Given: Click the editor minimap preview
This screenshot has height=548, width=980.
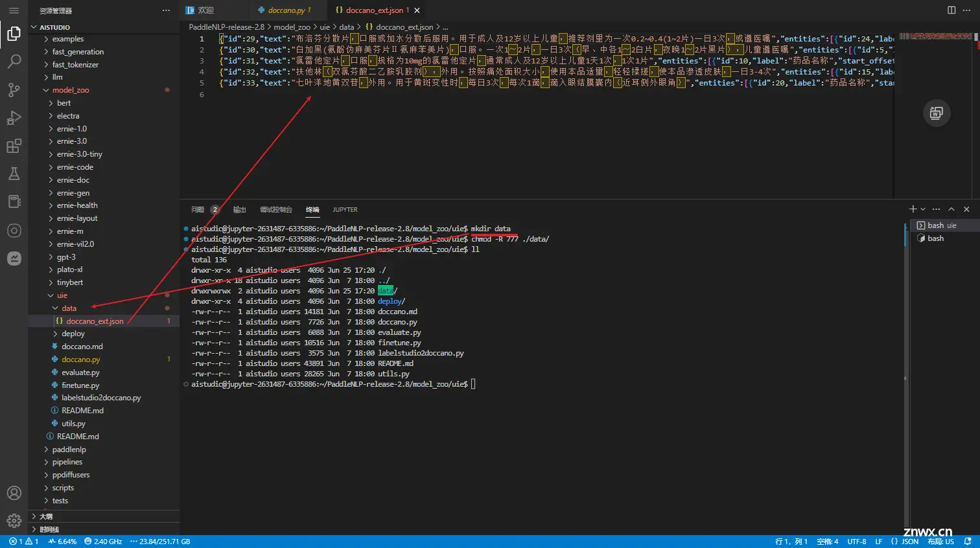Looking at the screenshot, I should pos(936,36).
